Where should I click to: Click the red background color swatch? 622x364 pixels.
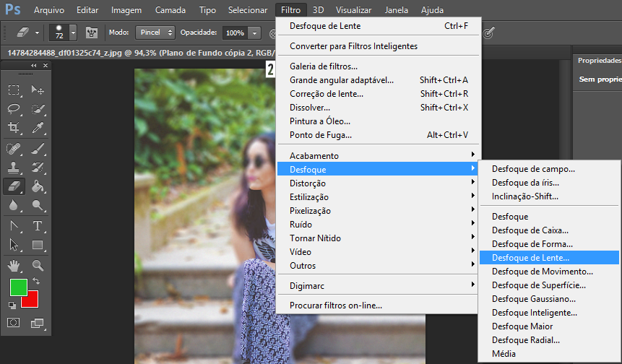point(33,301)
